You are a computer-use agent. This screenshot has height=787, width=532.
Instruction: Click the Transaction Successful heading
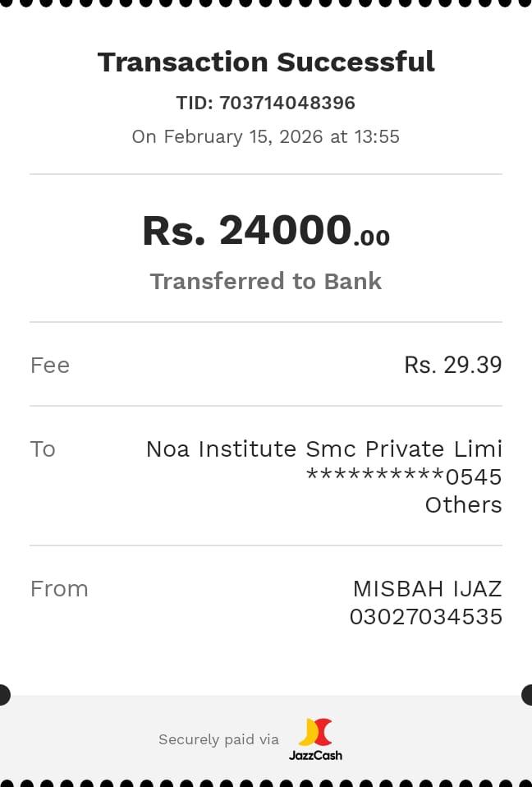click(x=266, y=62)
